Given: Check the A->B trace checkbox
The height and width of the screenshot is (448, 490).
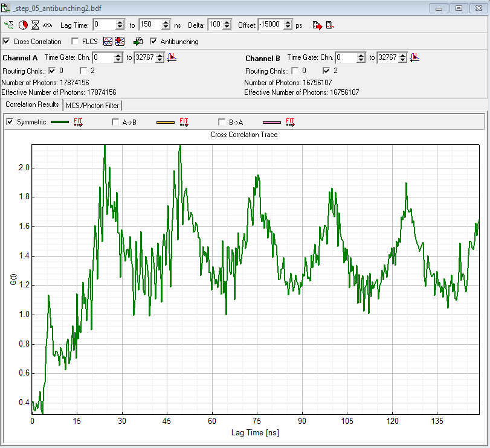Looking at the screenshot, I should [116, 122].
